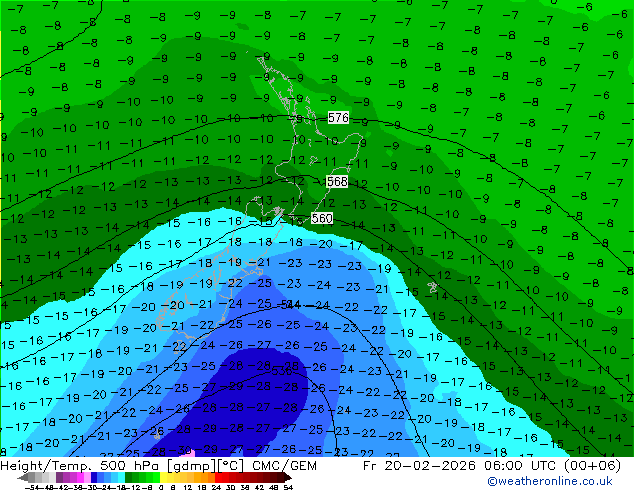Click the 560 height contour label
This screenshot has width=634, height=490.
coord(322,218)
